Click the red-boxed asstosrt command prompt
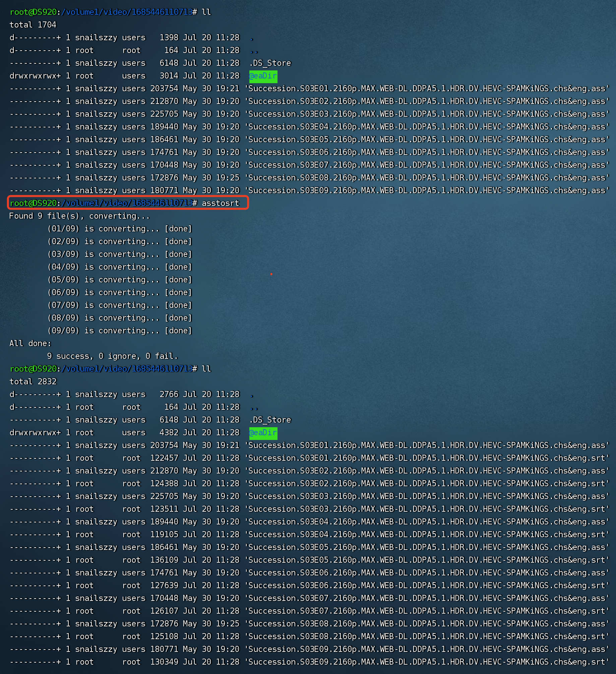The height and width of the screenshot is (674, 616). (x=127, y=203)
